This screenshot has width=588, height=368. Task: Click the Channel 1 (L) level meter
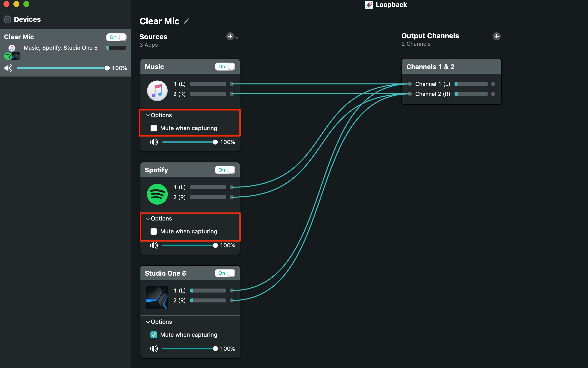(471, 84)
